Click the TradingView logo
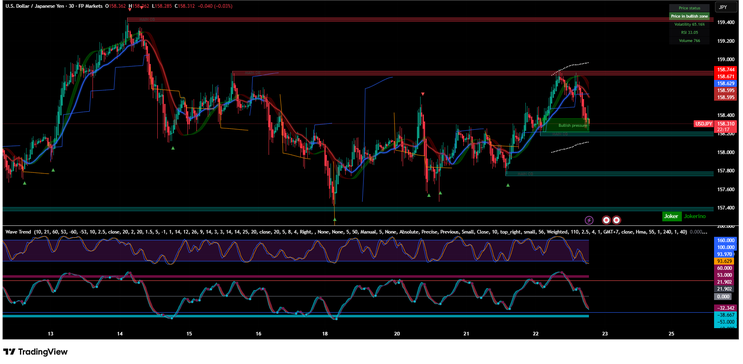The width and height of the screenshot is (743, 364). 36,352
